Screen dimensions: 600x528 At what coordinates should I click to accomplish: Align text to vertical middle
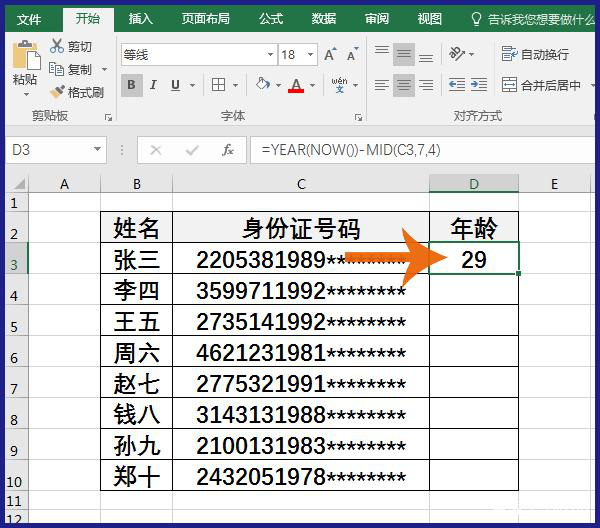tap(404, 54)
